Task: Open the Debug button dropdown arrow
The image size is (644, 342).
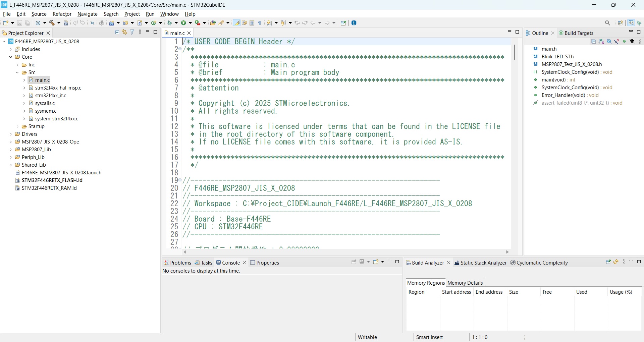Action: (176, 23)
